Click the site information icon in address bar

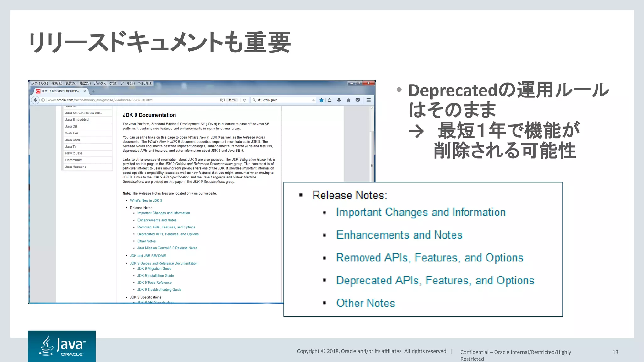point(43,100)
